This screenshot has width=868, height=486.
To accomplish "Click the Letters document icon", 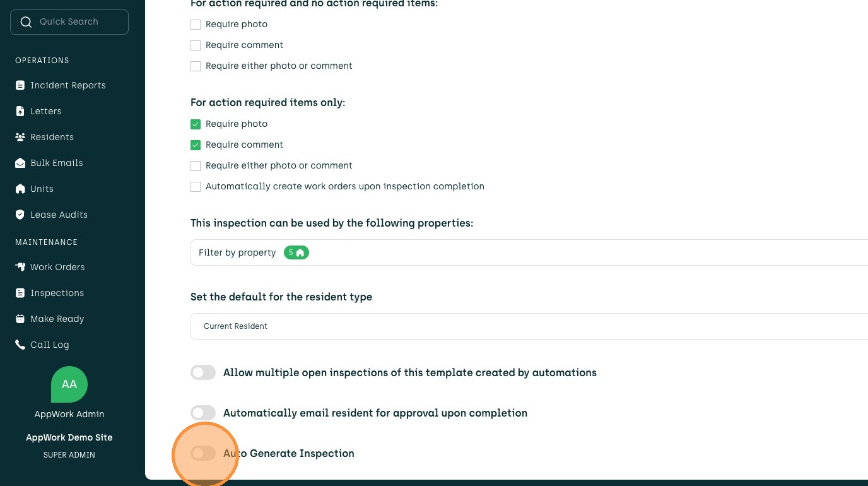I will pos(20,111).
